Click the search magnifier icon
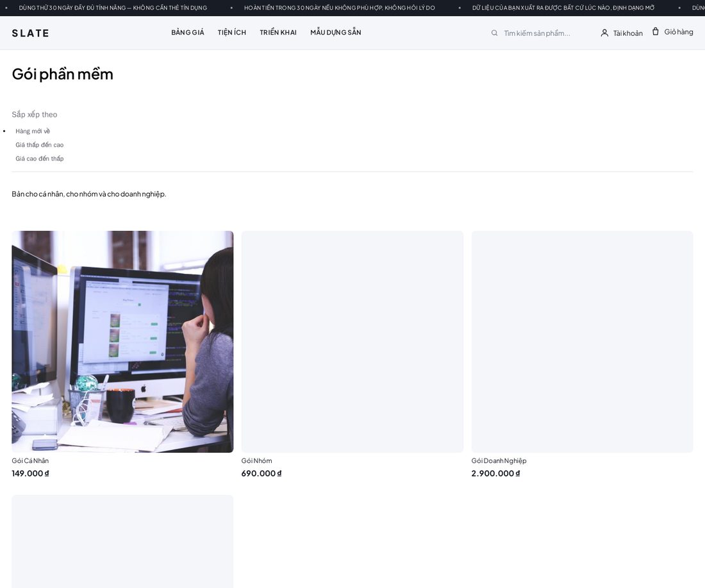This screenshot has width=705, height=588. pyautogui.click(x=494, y=33)
